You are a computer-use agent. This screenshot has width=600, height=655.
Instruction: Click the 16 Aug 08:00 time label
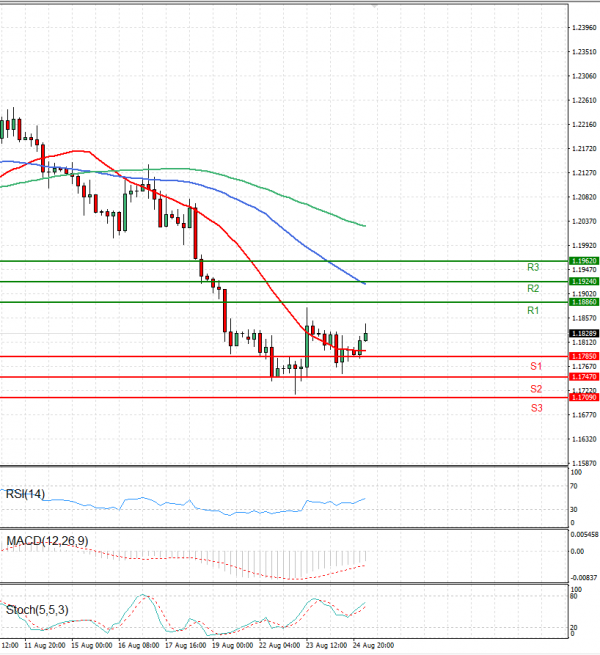pyautogui.click(x=139, y=645)
